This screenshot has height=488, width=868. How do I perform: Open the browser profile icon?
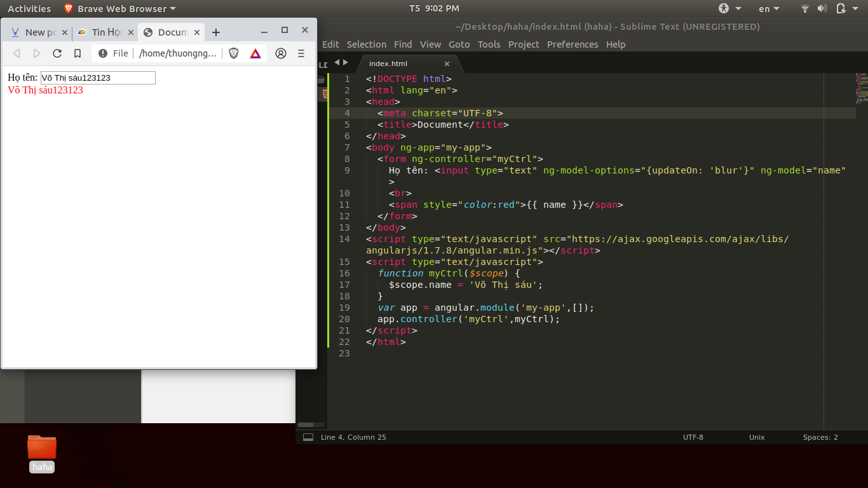pos(280,53)
